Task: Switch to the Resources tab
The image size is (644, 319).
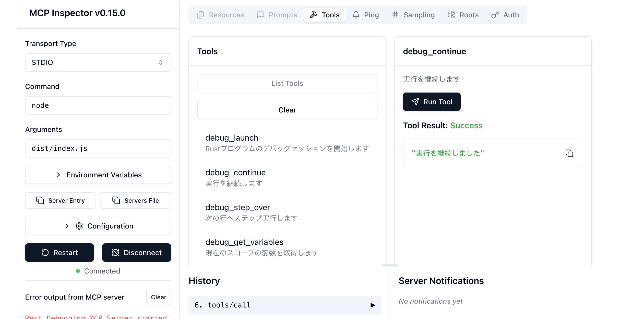Action: pos(221,15)
